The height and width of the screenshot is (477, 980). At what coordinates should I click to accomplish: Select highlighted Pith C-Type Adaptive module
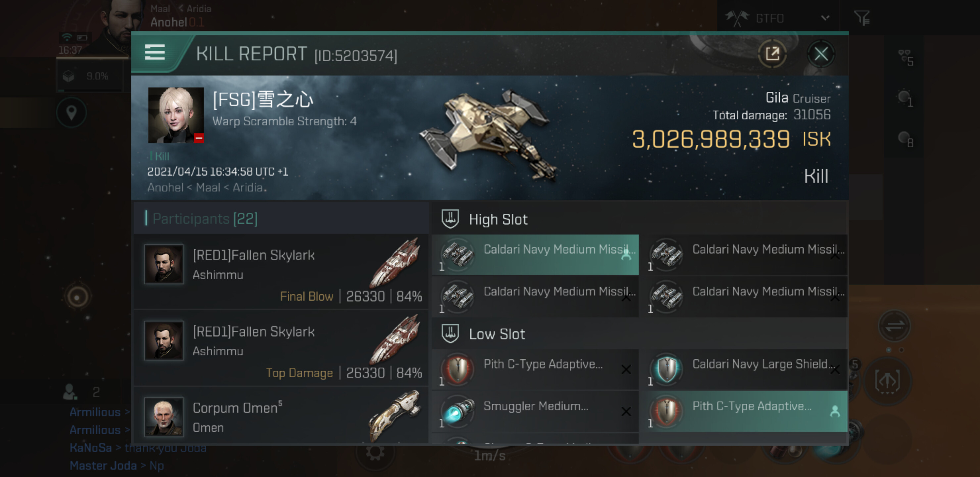[743, 411]
